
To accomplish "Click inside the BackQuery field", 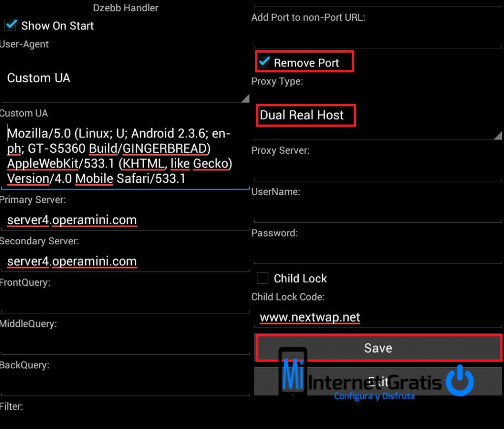I will click(123, 383).
